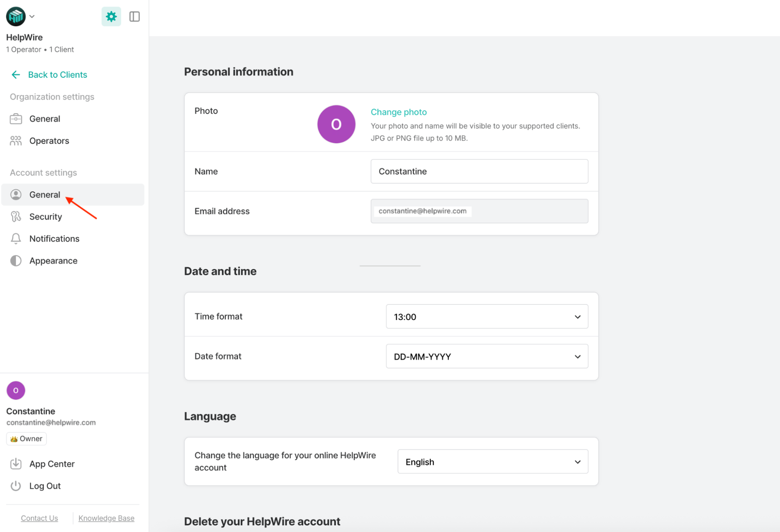Open General under Organization settings
This screenshot has width=780, height=532.
44,119
